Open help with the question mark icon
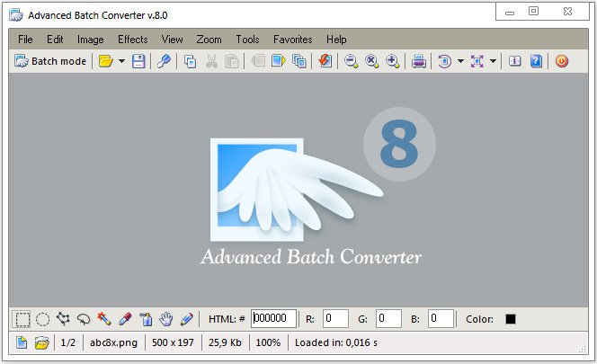 (x=536, y=61)
